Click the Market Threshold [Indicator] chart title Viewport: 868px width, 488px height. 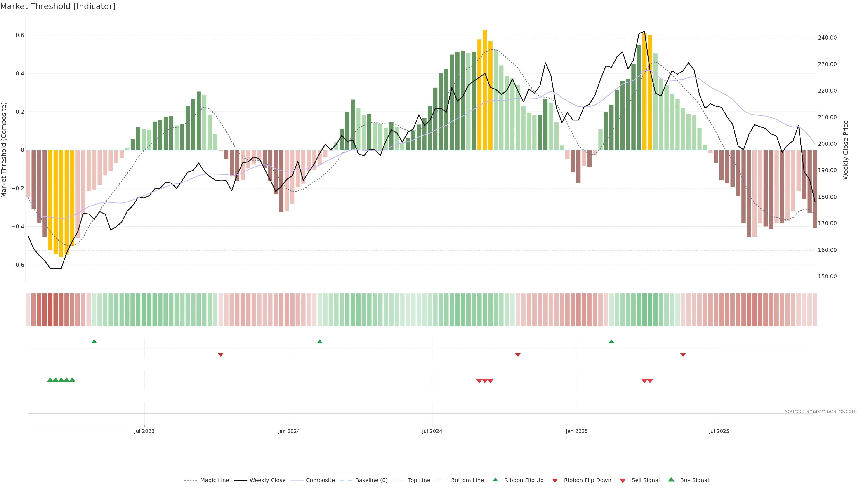pos(58,6)
